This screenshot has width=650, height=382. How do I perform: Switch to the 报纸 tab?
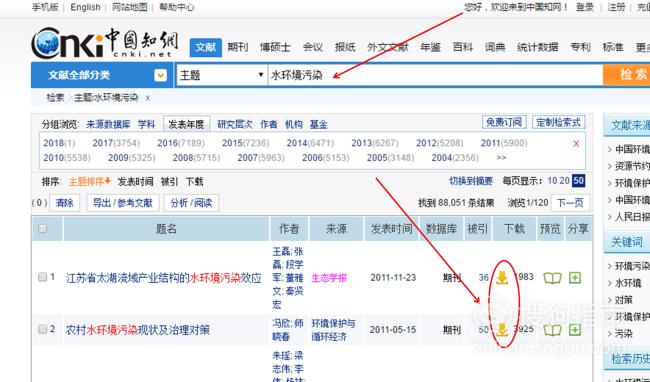coord(345,47)
